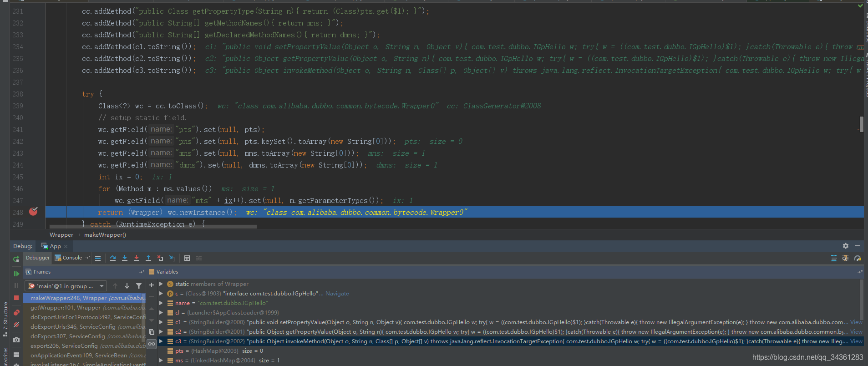Image resolution: width=868 pixels, height=366 pixels.
Task: Toggle show watches in variables glasses
Action: 152,344
